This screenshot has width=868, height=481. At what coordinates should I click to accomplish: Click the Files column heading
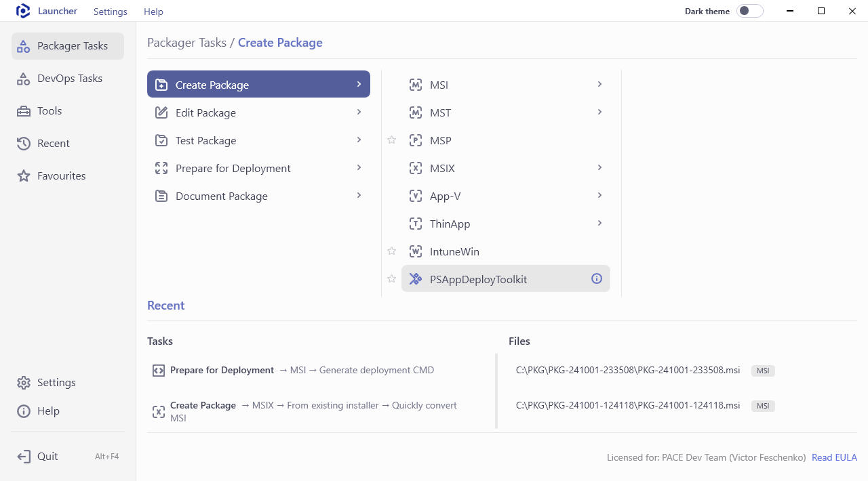click(x=519, y=341)
